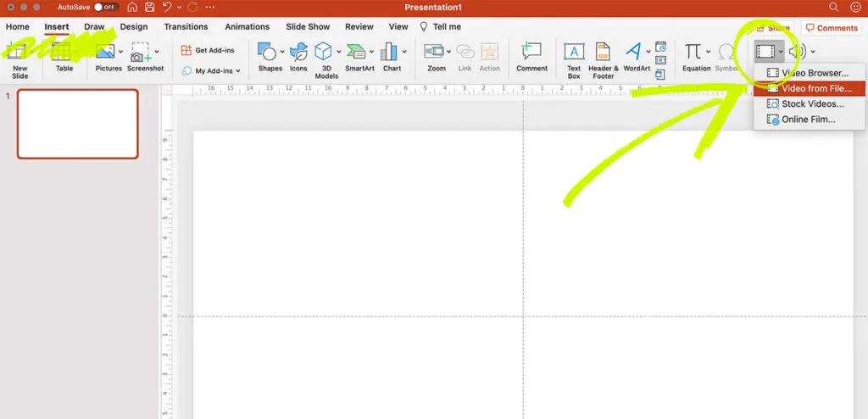Click the Comments button
Screen dimensions: 868x419
(831, 28)
